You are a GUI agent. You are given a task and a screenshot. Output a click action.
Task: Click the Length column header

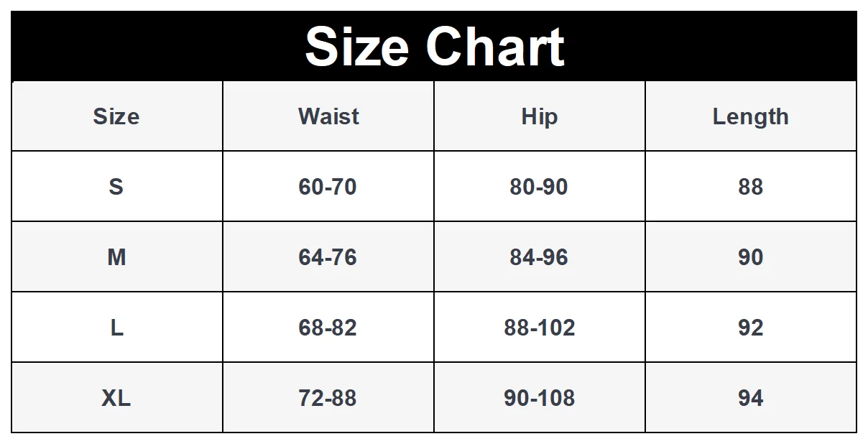(750, 116)
